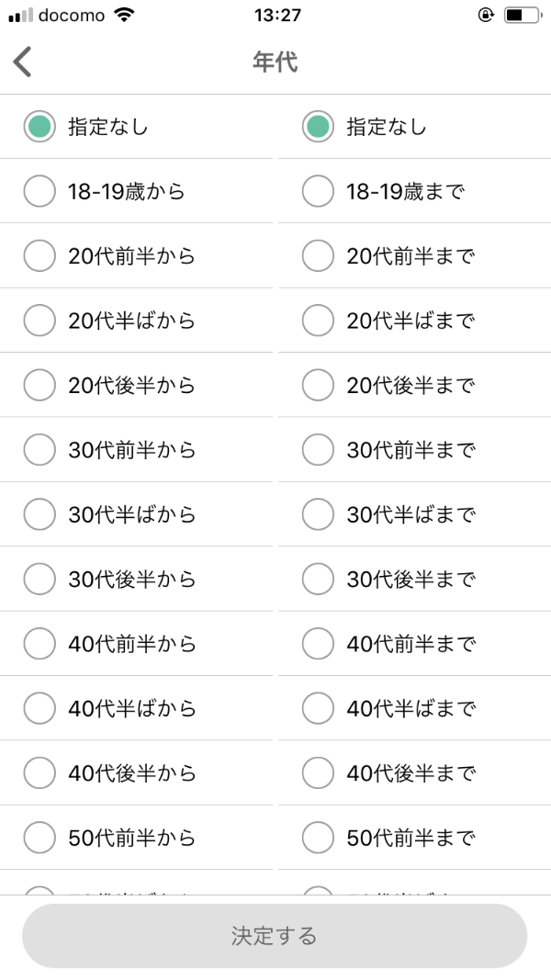This screenshot has width=551, height=980.
Task: Select "20代前半から" radio button
Action: [39, 256]
